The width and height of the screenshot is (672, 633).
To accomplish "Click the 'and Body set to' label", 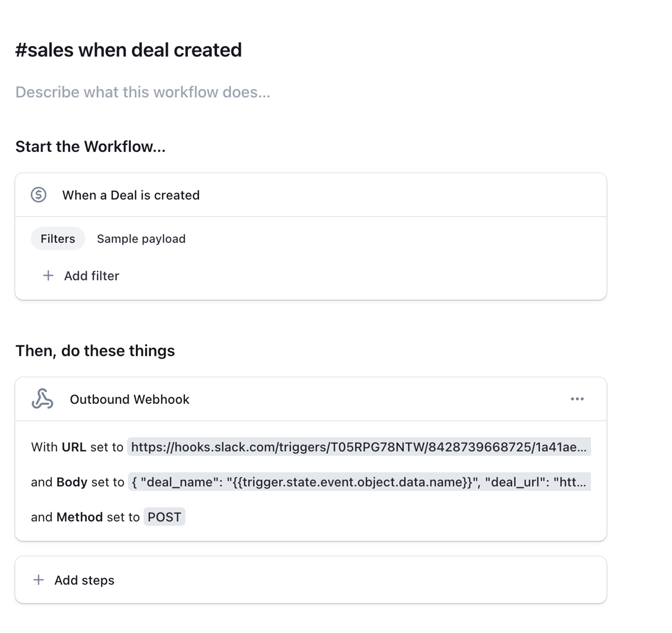I will pos(77,481).
